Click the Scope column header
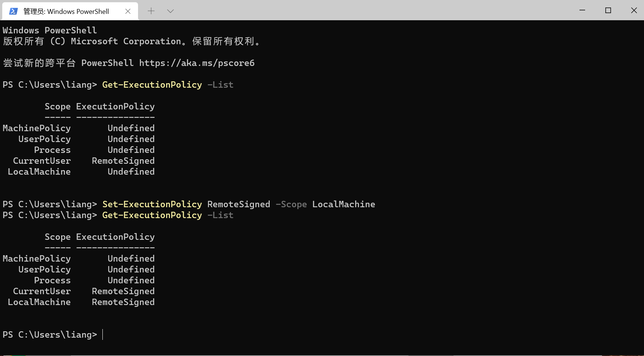This screenshot has width=644, height=356. pyautogui.click(x=57, y=106)
